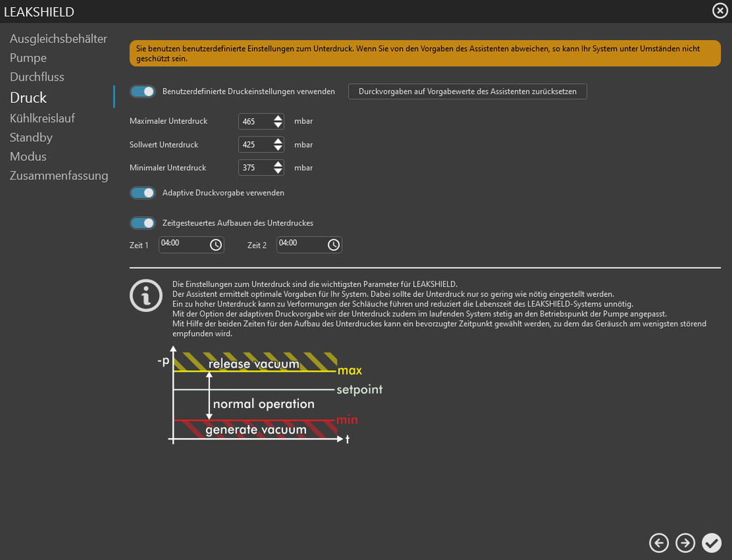
Task: Click the 'Zeitgesteuertes Aufbauen des Unterdruckes' label text
Action: click(x=237, y=223)
